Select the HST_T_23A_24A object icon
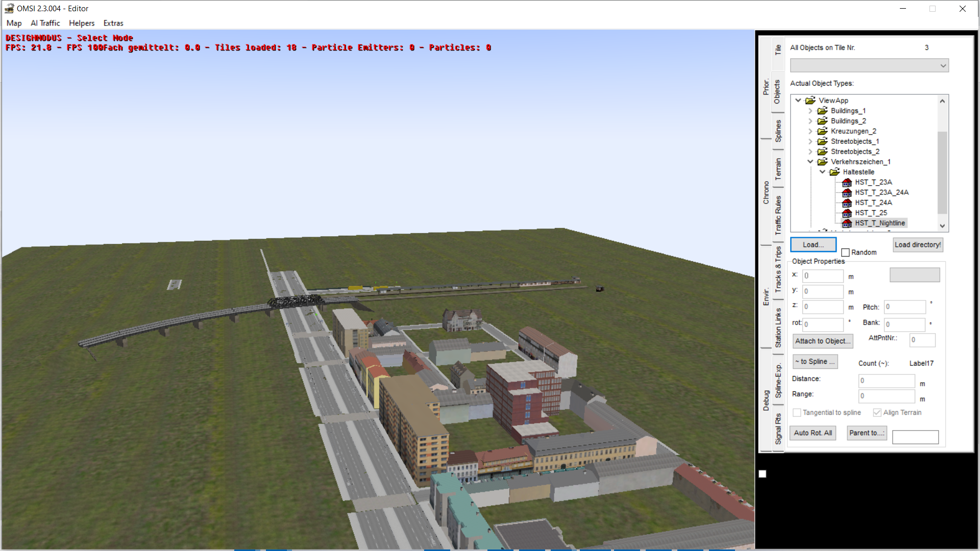Viewport: 980px width, 551px height. [847, 192]
